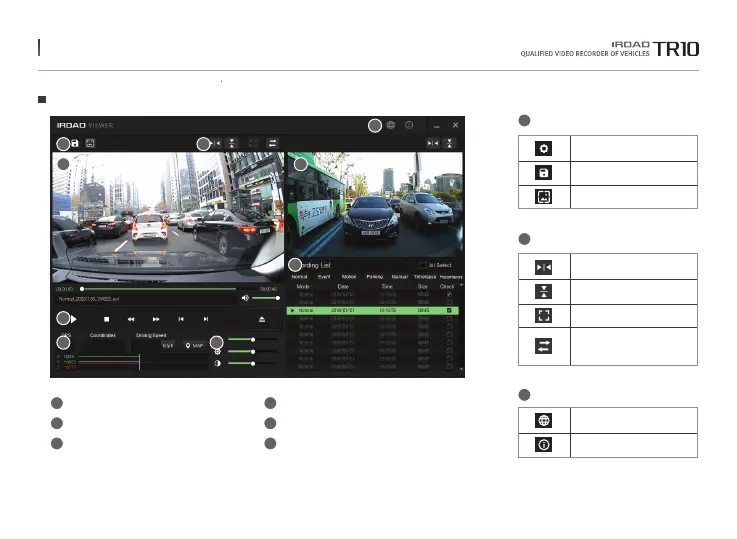This screenshot has width=737, height=539.
Task: Click the capture icon in legend table
Action: click(x=543, y=196)
